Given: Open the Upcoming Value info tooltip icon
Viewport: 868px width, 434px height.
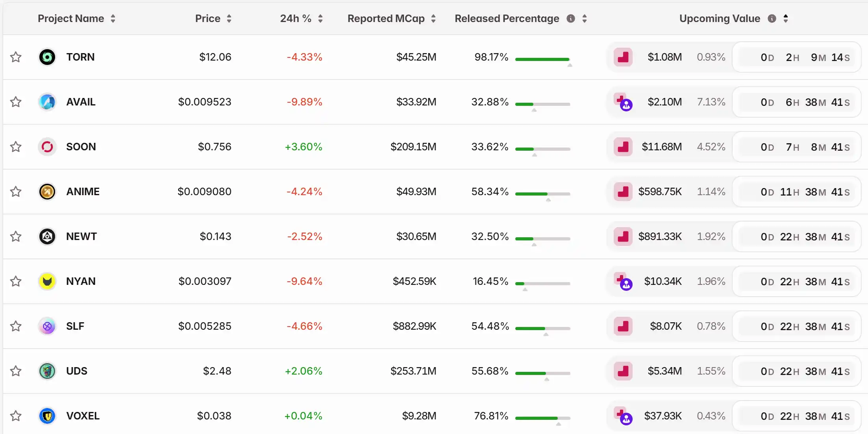Looking at the screenshot, I should click(772, 18).
